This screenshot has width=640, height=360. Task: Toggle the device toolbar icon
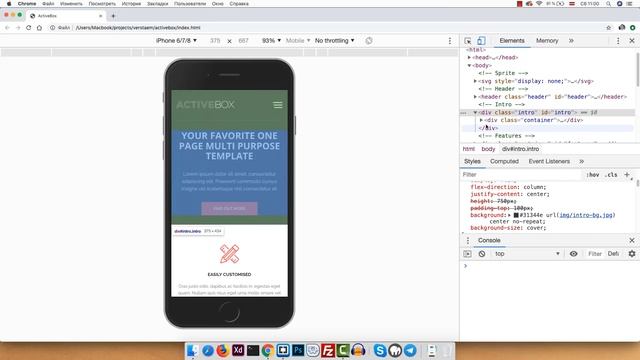(x=481, y=41)
